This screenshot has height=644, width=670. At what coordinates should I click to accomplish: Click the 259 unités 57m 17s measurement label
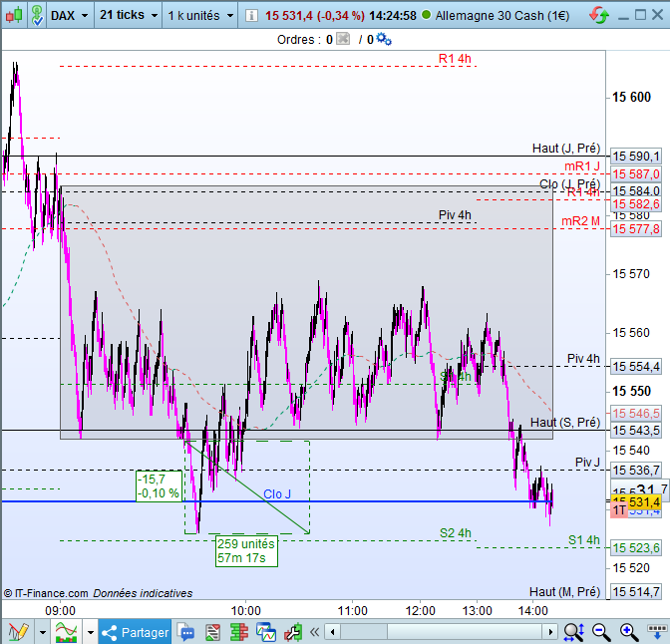tap(246, 551)
